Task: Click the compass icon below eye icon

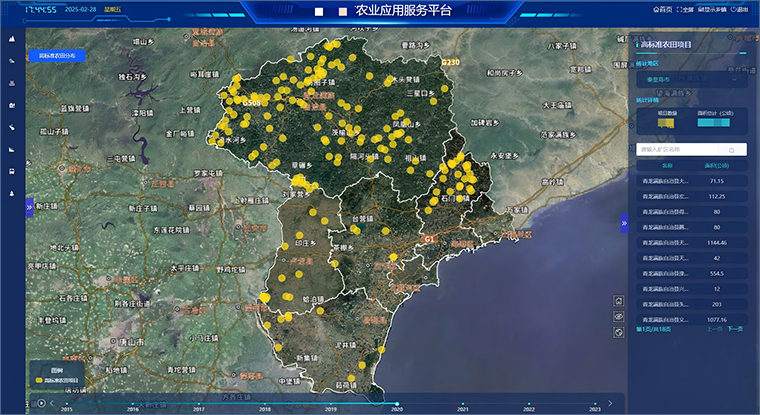Action: tap(619, 332)
